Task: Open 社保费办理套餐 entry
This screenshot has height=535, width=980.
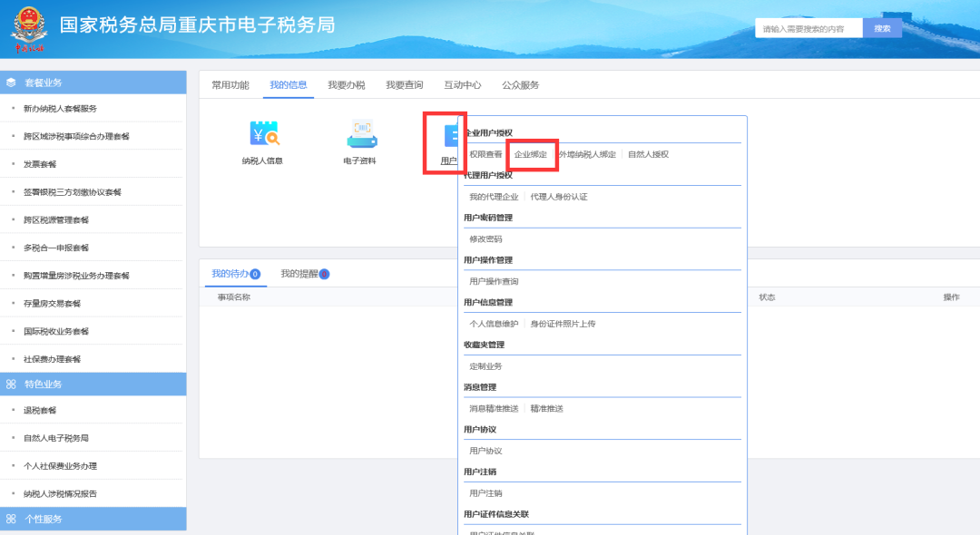Action: pos(52,359)
